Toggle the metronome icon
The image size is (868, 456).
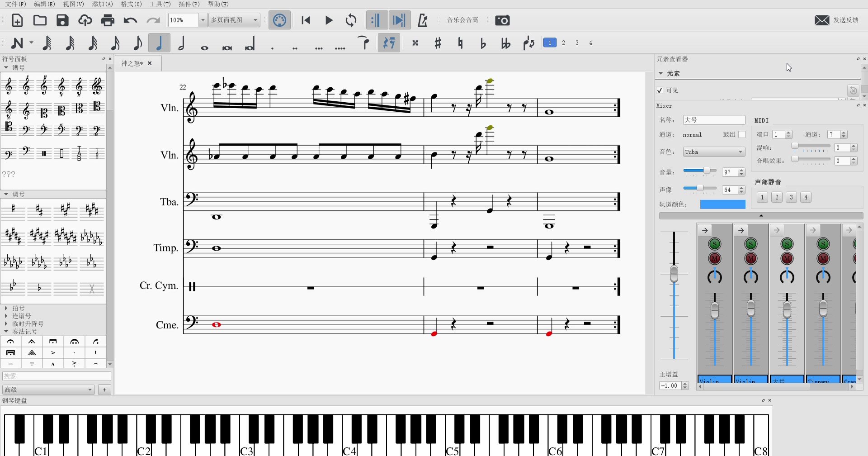pyautogui.click(x=422, y=20)
